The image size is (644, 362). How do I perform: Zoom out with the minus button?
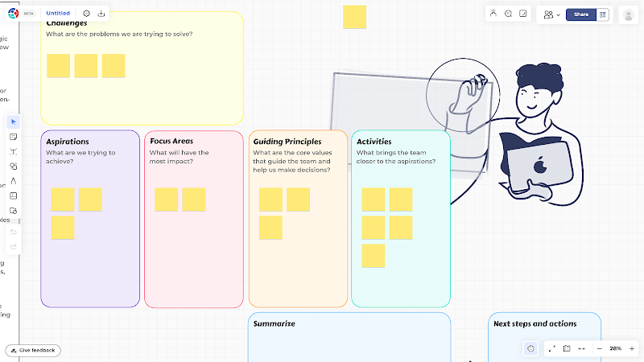pyautogui.click(x=599, y=348)
